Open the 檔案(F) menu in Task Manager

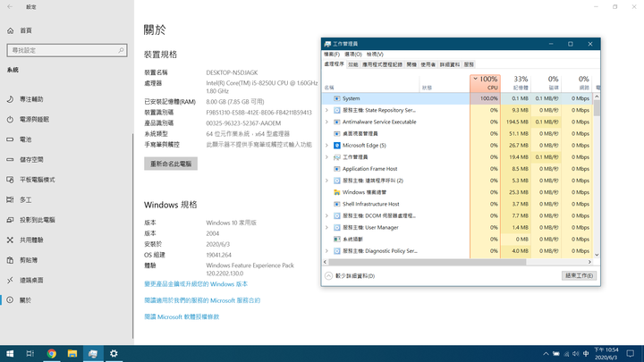point(332,55)
